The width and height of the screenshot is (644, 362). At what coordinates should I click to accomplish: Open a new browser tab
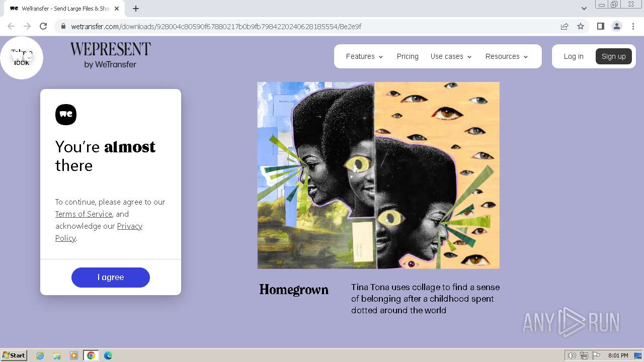point(136,9)
